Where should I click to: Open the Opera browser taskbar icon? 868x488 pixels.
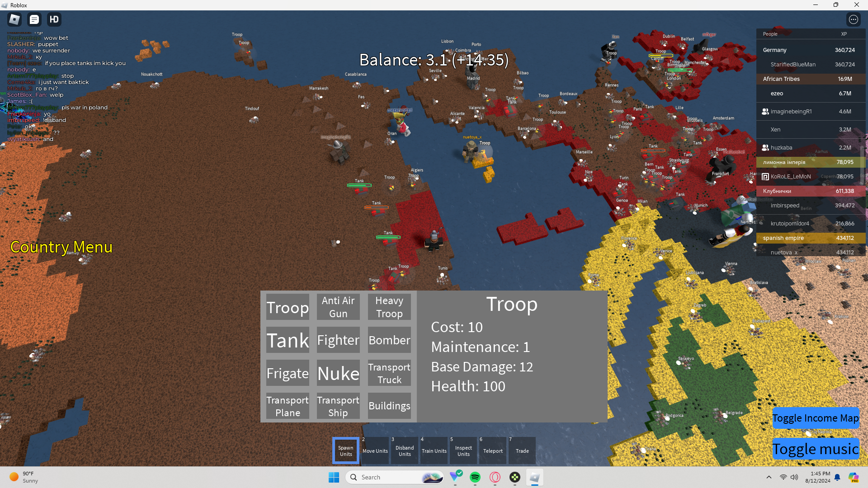[495, 477]
